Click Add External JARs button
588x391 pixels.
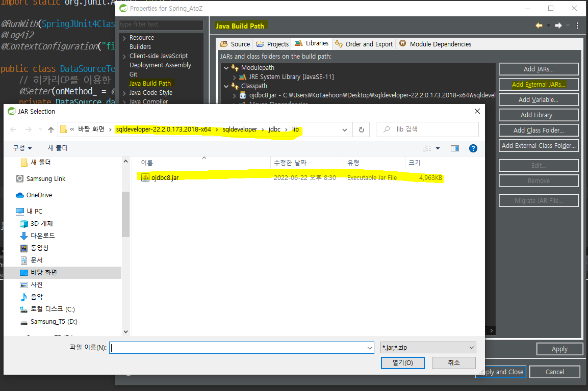539,84
